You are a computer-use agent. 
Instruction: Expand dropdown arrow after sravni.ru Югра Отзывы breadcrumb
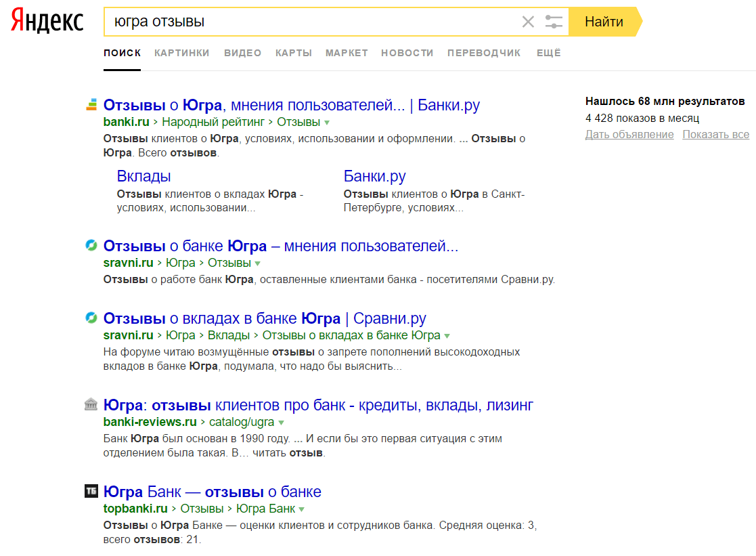click(257, 263)
